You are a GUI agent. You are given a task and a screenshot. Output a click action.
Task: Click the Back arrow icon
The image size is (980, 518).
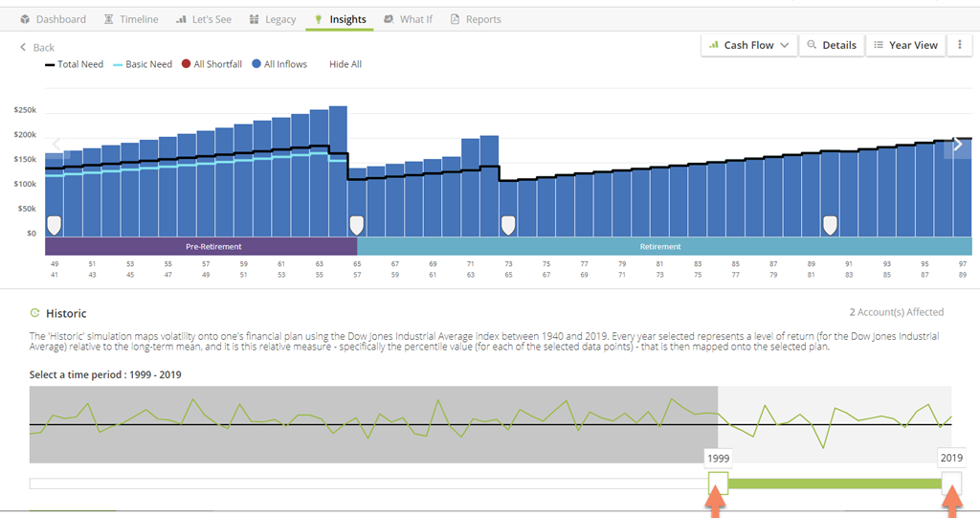coord(24,47)
